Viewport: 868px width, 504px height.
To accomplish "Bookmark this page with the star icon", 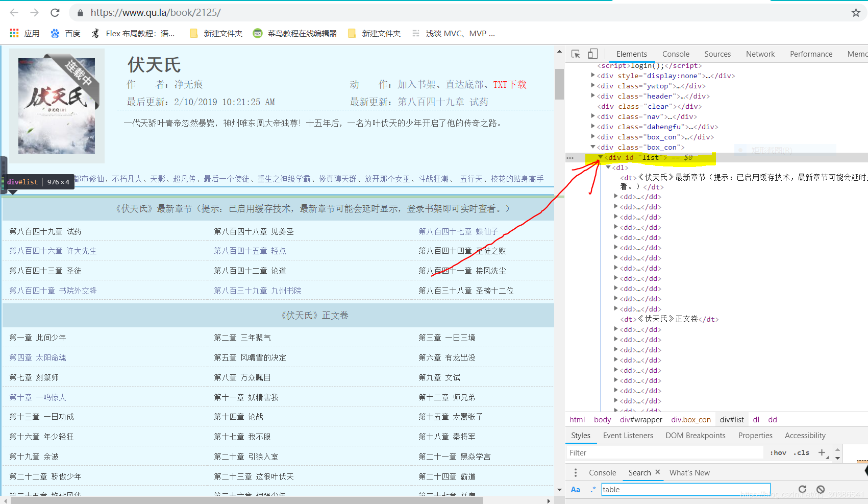I will point(856,13).
